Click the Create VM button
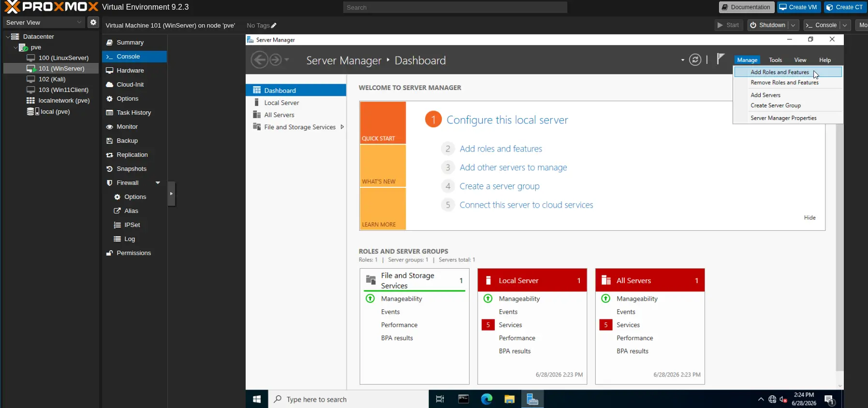Screen dimensions: 868x408 click(x=798, y=7)
